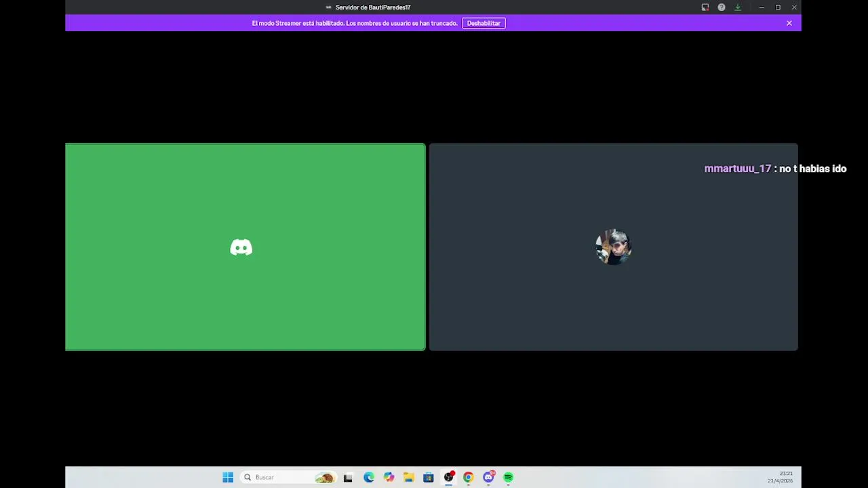Screen dimensions: 868x488
Task: Click the green download update icon
Action: coord(738,7)
